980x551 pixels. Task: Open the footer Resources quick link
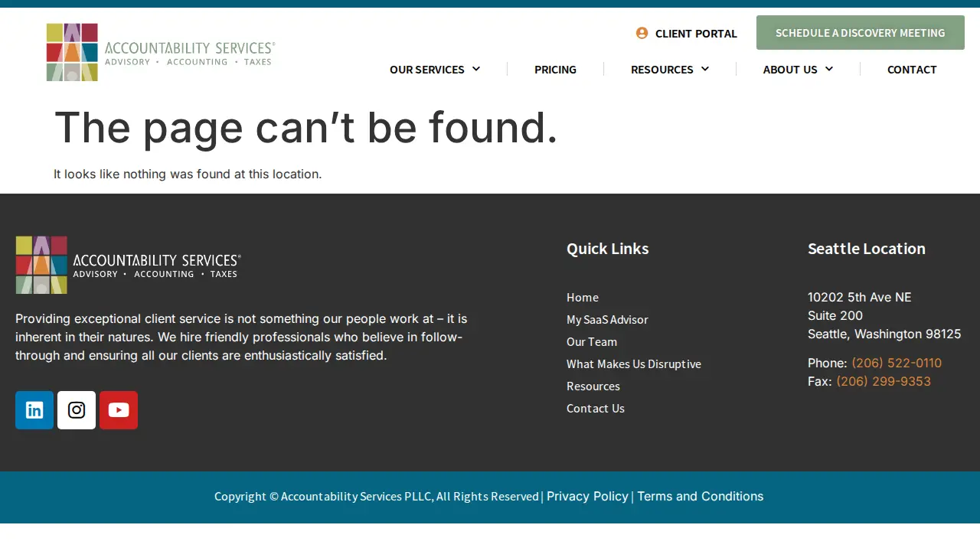pos(593,386)
